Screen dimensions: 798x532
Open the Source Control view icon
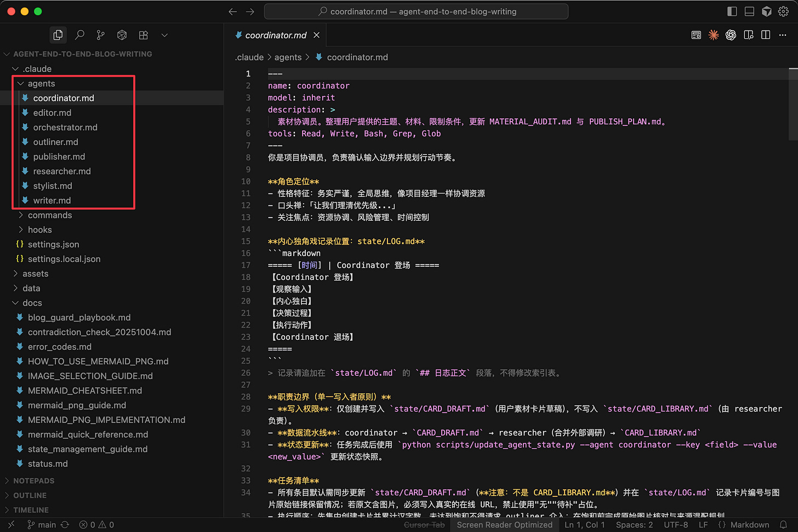100,35
